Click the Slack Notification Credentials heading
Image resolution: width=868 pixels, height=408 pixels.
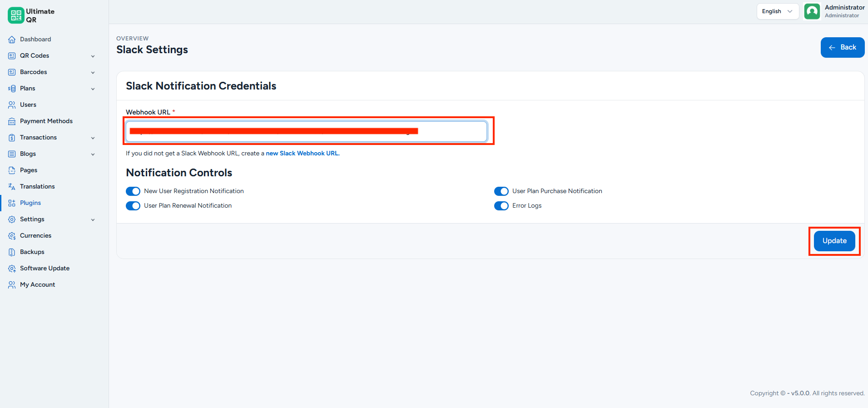point(201,86)
